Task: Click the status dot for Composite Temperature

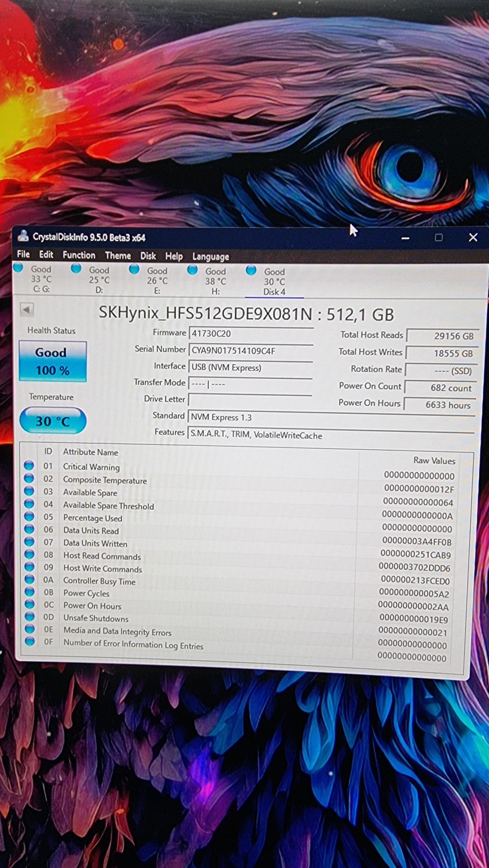Action: point(29,478)
